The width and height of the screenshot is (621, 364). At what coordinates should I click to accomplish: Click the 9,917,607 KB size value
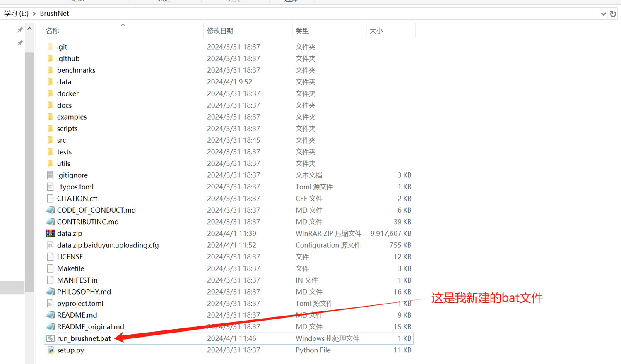tap(391, 233)
